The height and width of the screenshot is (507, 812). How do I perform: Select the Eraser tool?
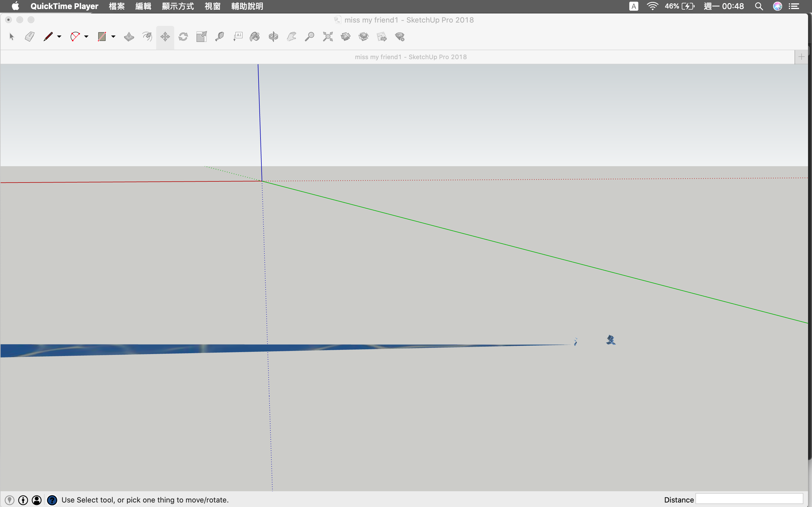click(30, 37)
